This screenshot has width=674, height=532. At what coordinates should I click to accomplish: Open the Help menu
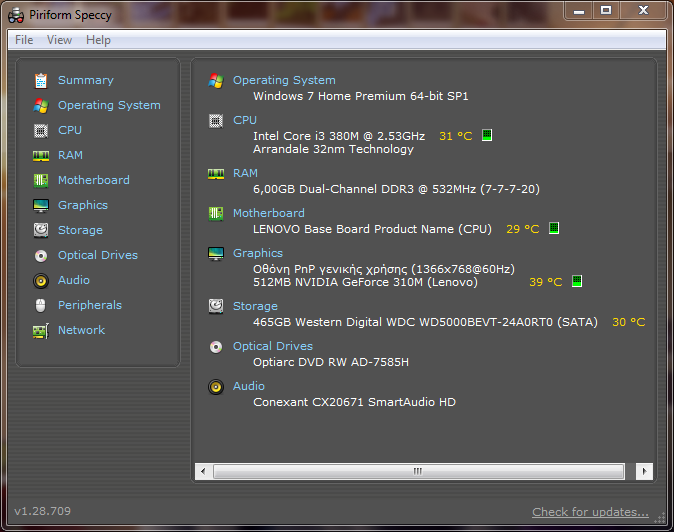98,40
